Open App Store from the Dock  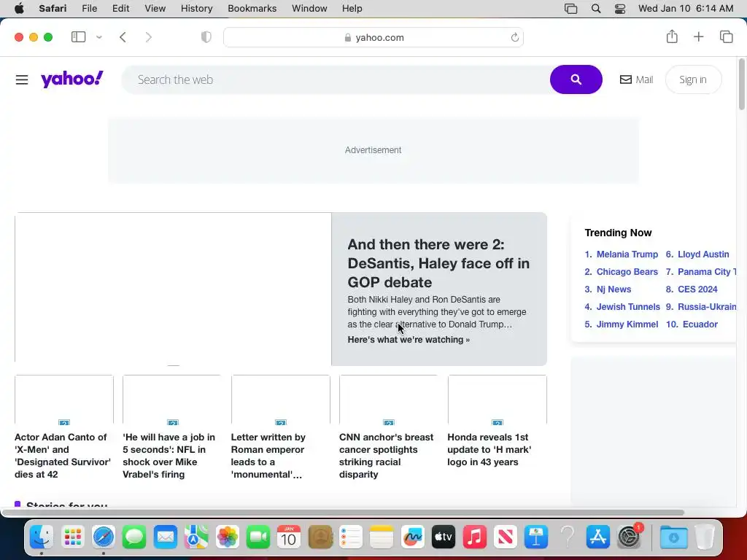tap(598, 537)
